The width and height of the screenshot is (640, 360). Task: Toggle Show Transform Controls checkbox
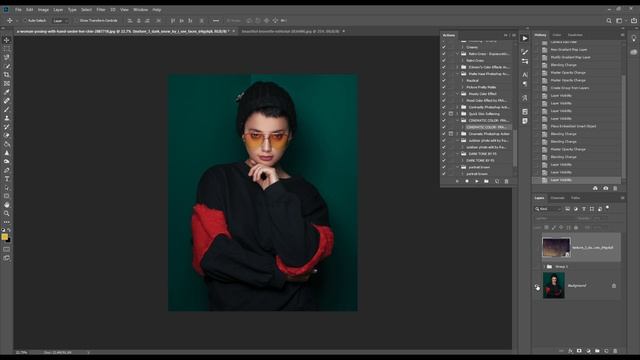pos(76,20)
